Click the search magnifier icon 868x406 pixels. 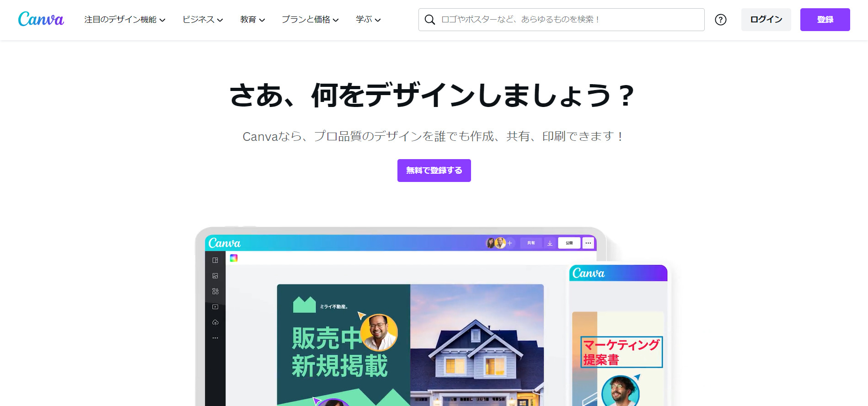[x=429, y=20]
